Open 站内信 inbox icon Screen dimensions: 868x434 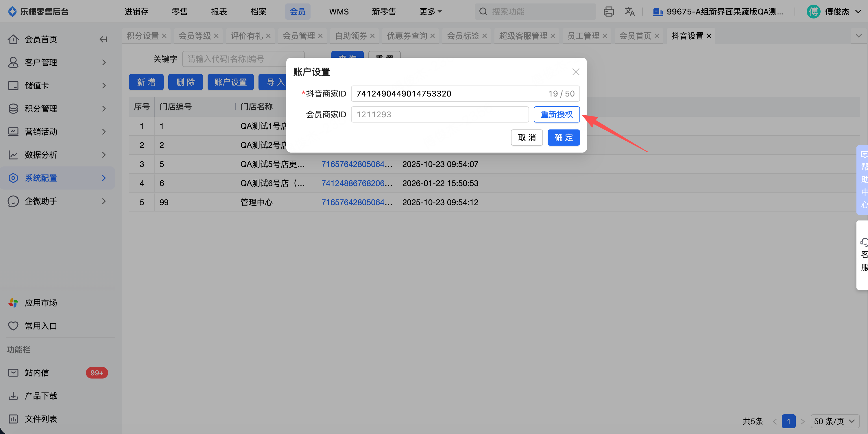pos(13,373)
